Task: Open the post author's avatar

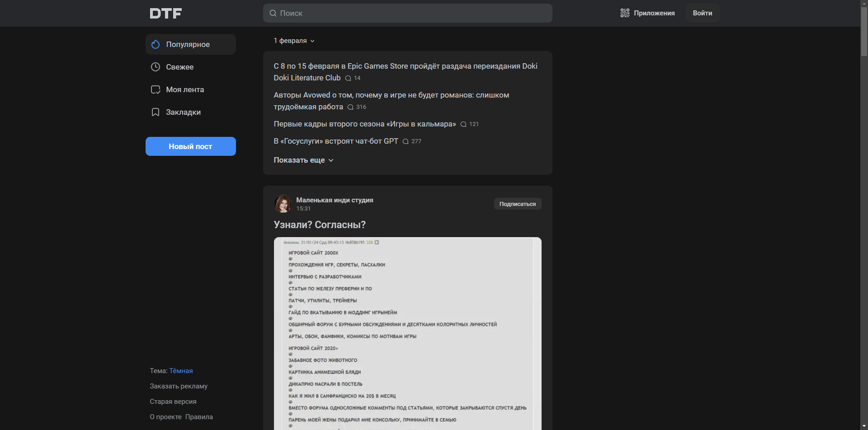Action: click(283, 204)
